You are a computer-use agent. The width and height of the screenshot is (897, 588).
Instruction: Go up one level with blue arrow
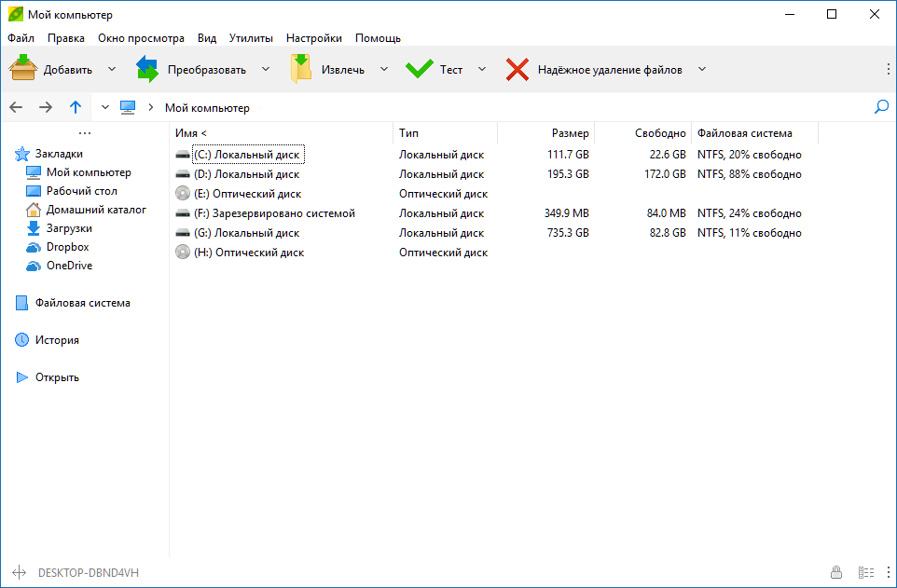[76, 107]
